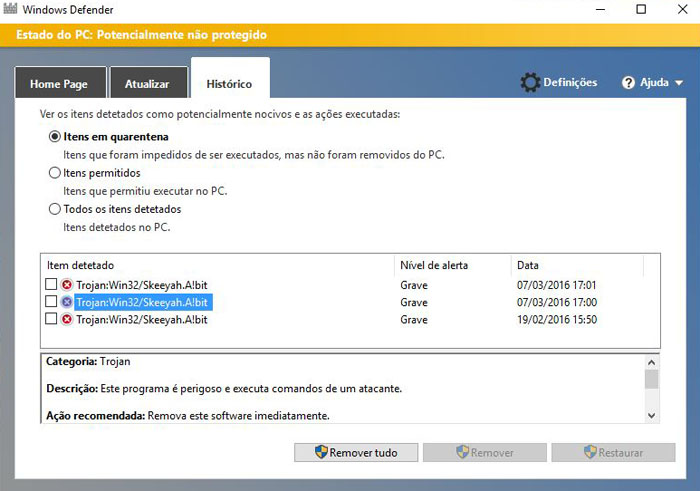This screenshot has width=700, height=491.
Task: Click the Remover button
Action: point(485,453)
